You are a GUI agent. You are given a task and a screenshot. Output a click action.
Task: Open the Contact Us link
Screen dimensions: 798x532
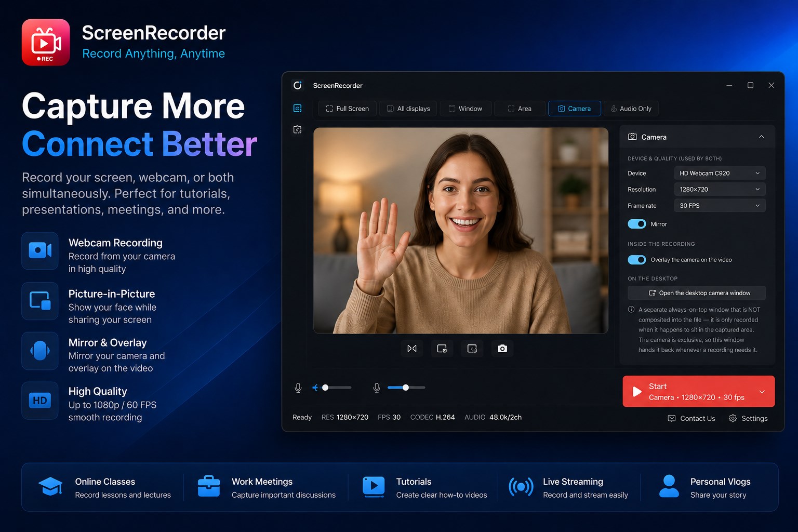point(691,418)
